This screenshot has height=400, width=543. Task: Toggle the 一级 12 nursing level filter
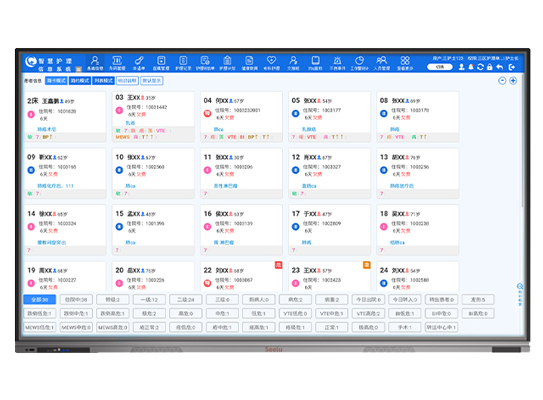(x=149, y=300)
